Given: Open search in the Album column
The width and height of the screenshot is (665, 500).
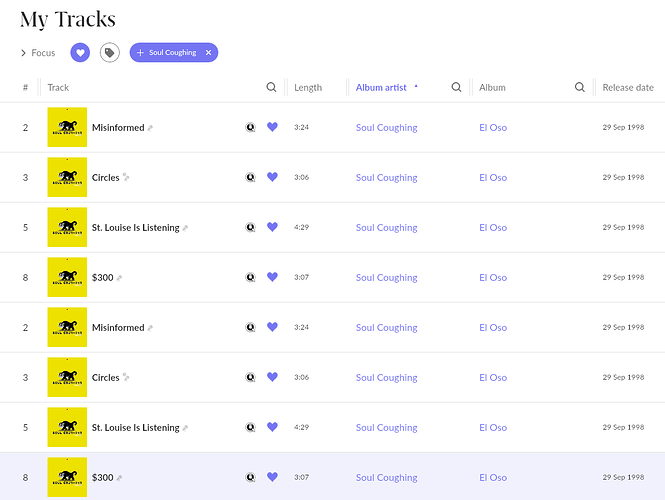Looking at the screenshot, I should coord(580,87).
